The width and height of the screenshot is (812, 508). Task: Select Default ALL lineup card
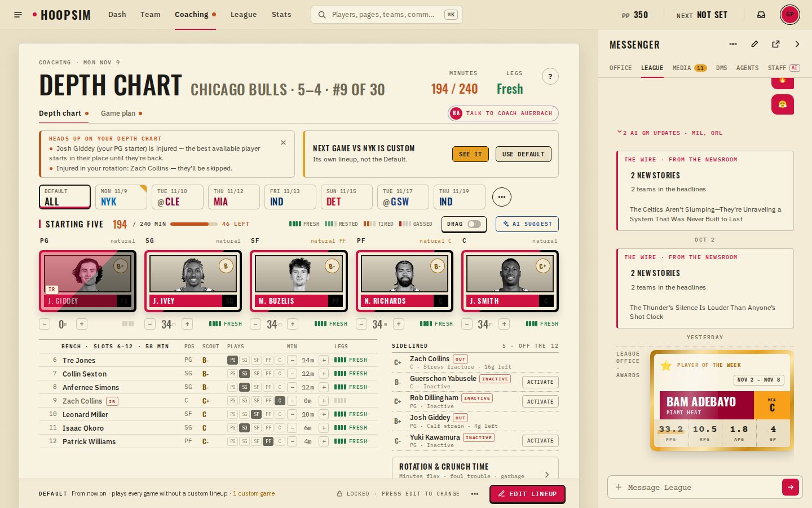point(65,197)
